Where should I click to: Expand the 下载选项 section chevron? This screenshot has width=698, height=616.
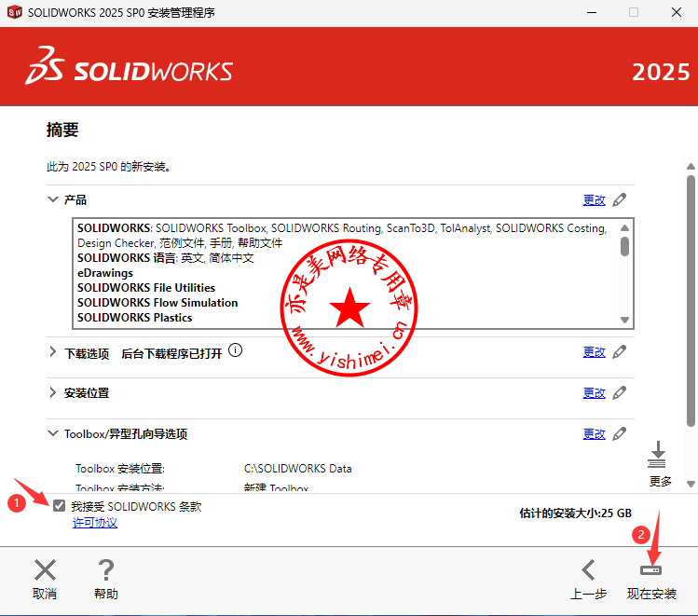click(53, 352)
